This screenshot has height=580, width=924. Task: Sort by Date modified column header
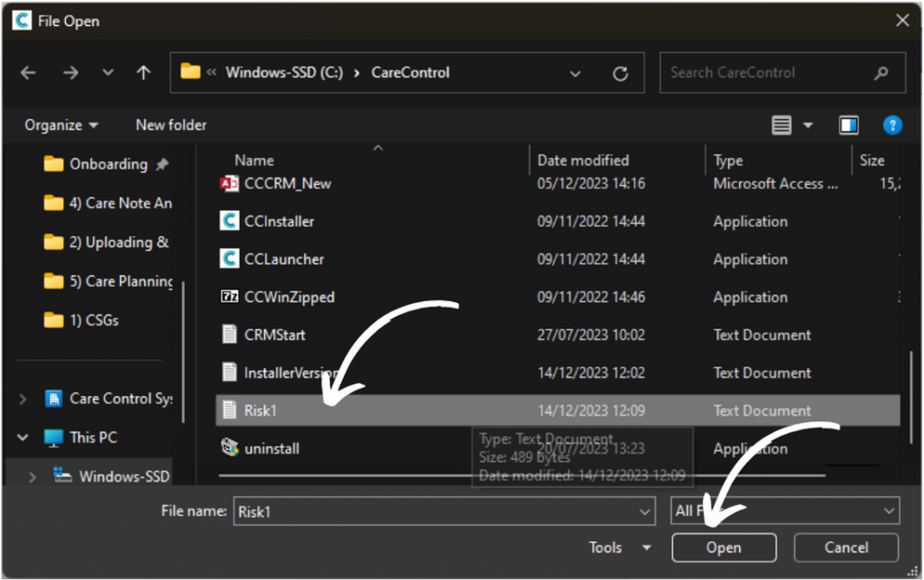point(583,161)
